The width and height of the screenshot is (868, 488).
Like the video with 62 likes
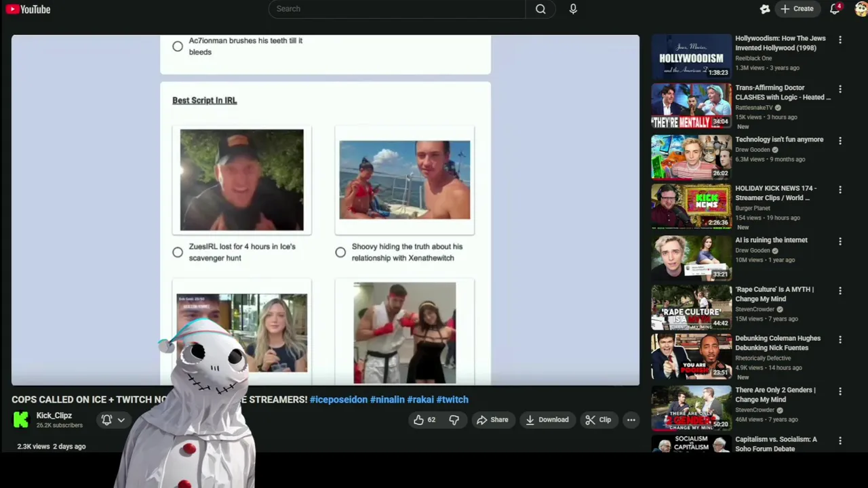(x=425, y=420)
